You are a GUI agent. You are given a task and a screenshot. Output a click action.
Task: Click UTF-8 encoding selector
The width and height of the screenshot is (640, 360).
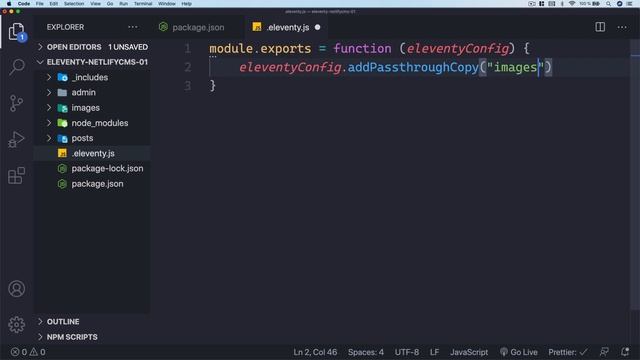point(407,352)
